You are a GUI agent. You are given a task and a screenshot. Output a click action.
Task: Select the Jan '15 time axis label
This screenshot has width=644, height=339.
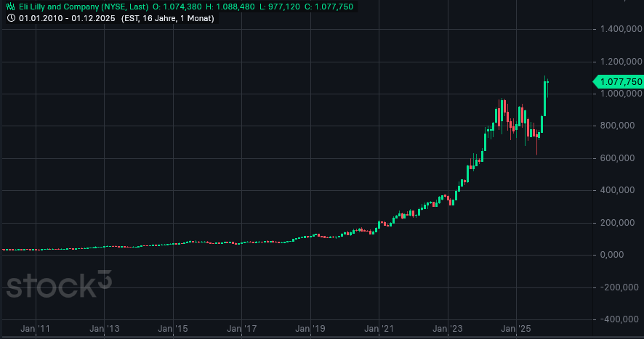[174, 329]
